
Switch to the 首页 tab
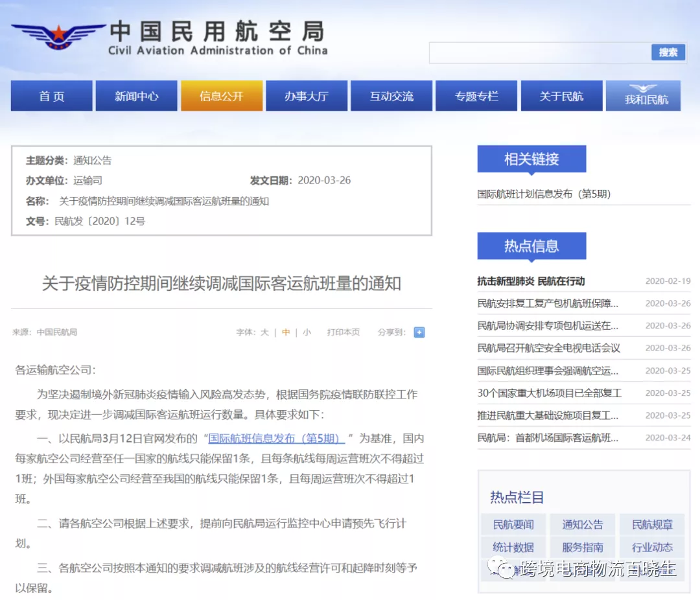(x=51, y=95)
